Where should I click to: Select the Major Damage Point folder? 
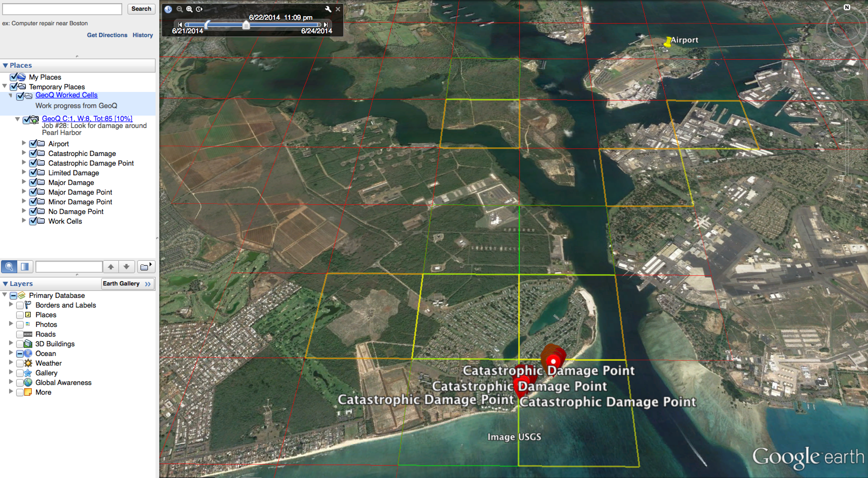click(x=80, y=192)
